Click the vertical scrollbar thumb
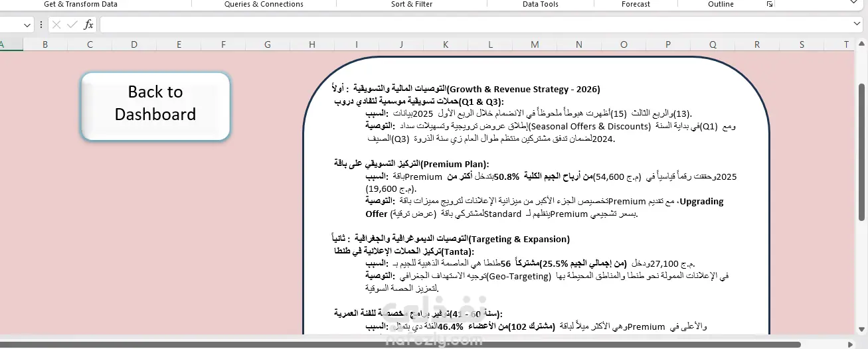This screenshot has height=349, width=868. [862, 152]
